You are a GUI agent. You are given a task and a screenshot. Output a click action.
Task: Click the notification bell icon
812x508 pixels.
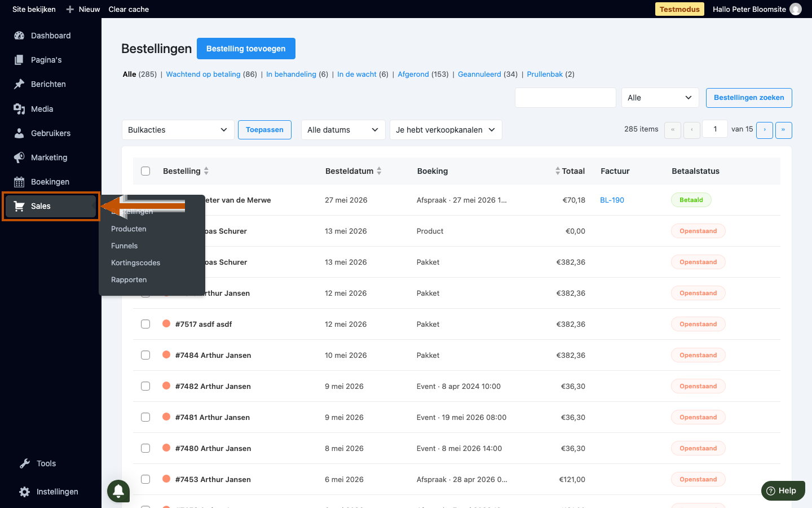pyautogui.click(x=118, y=491)
